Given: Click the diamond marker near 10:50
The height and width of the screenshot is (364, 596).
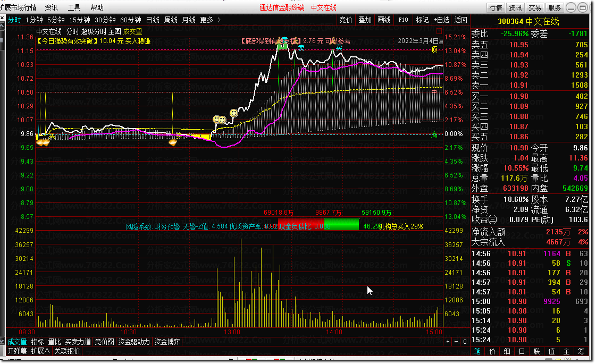Looking at the screenshot, I should click(173, 142).
